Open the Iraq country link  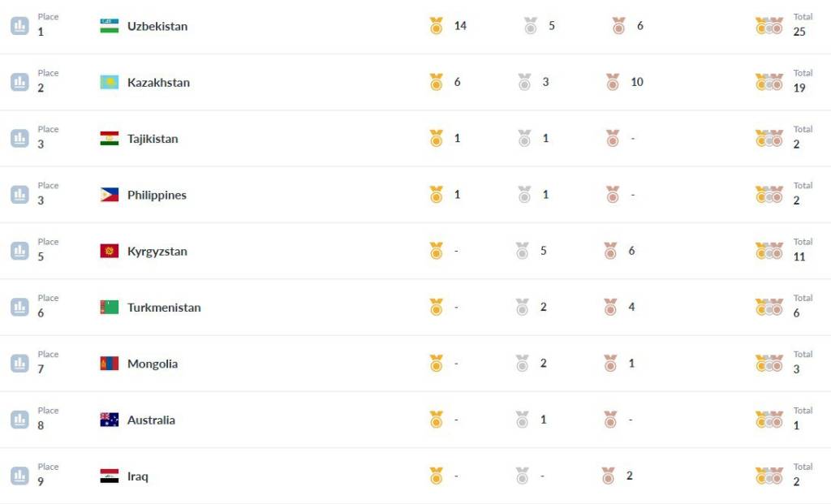(138, 476)
